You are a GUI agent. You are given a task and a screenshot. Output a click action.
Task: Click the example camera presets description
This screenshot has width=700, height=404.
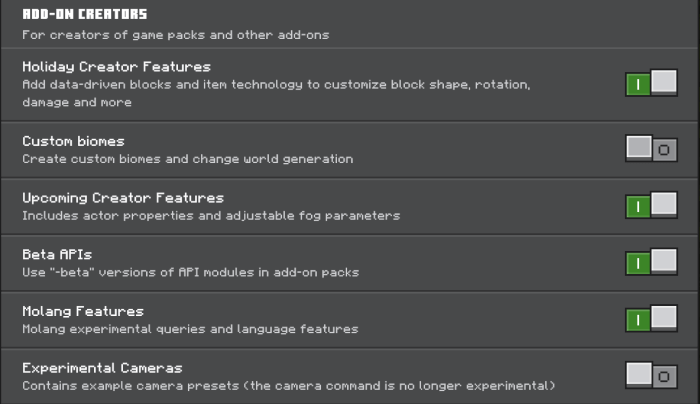click(288, 385)
